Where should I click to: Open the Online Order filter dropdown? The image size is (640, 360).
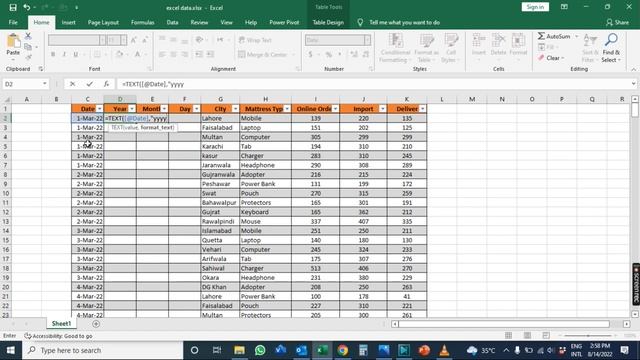pos(335,109)
